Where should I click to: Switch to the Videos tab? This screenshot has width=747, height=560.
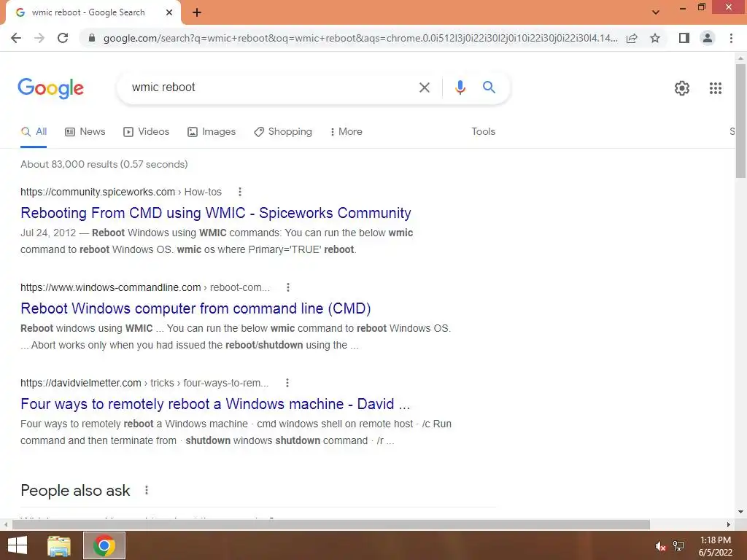pos(146,132)
